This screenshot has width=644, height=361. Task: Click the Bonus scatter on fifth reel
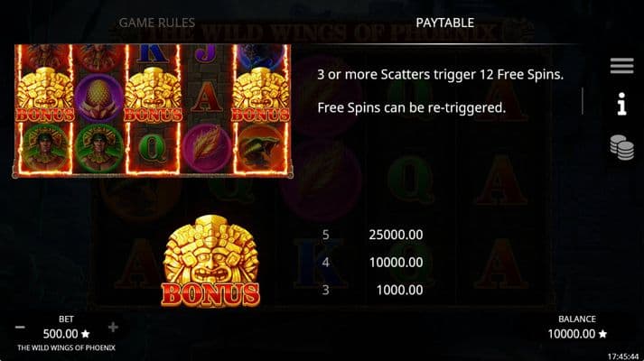pos(260,95)
